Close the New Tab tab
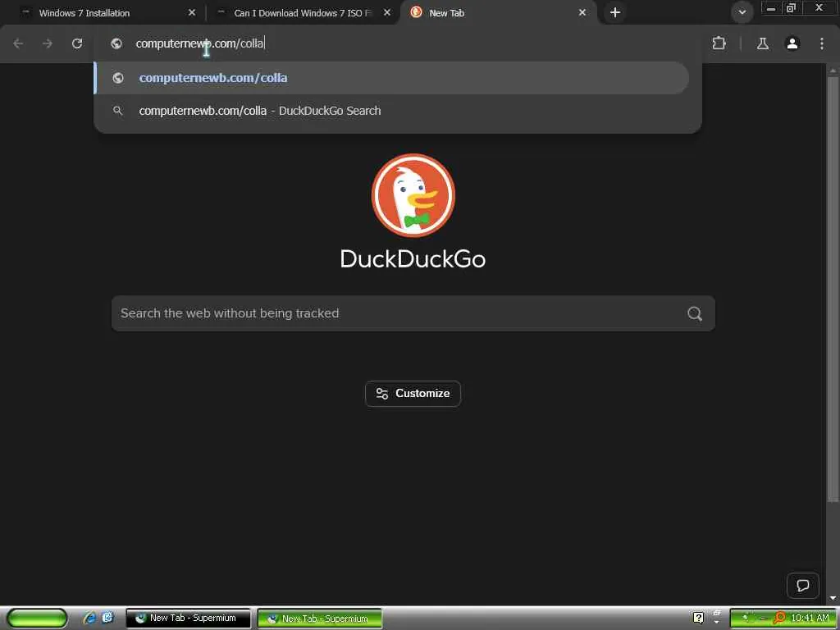Image resolution: width=840 pixels, height=630 pixels. click(x=582, y=12)
